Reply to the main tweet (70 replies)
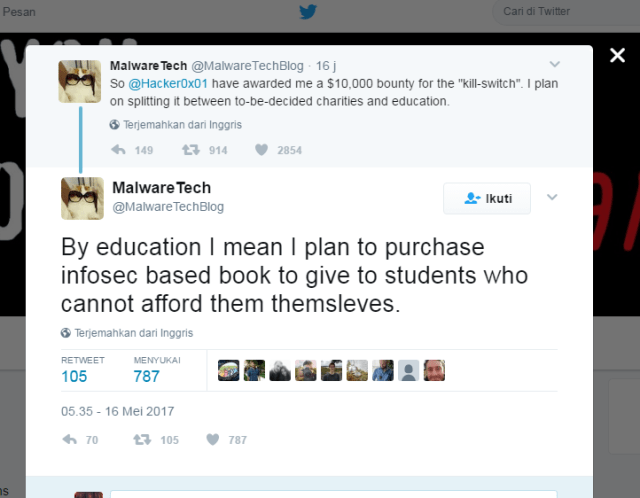 pos(70,440)
